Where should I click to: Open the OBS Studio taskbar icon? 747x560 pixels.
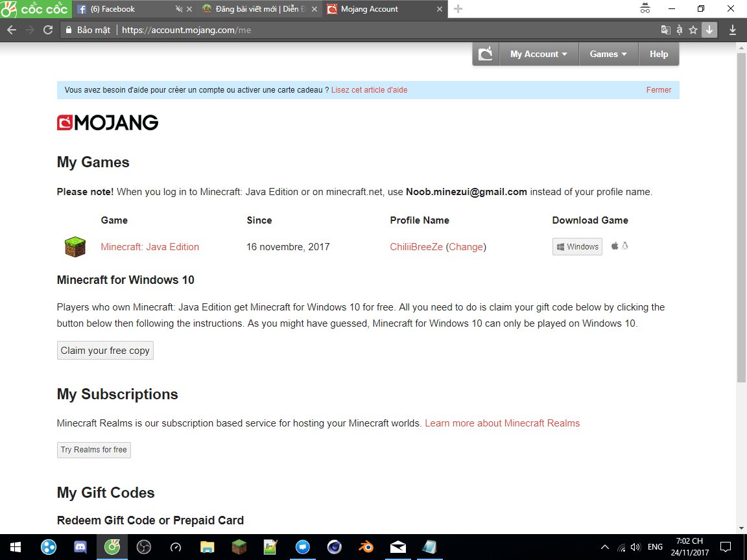point(144,547)
